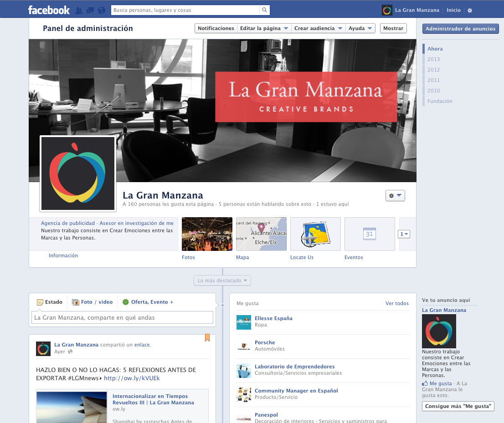
Task: Click the status update text field
Action: [x=122, y=317]
